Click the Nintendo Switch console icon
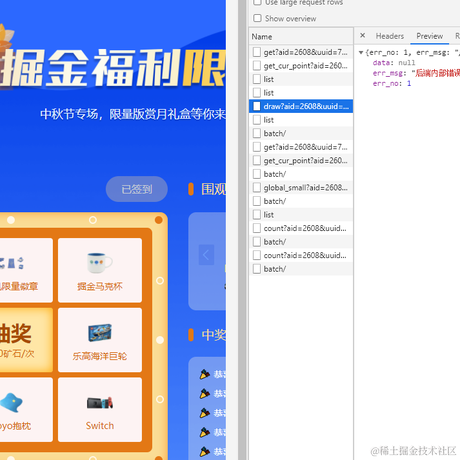This screenshot has width=460, height=460. [100, 403]
